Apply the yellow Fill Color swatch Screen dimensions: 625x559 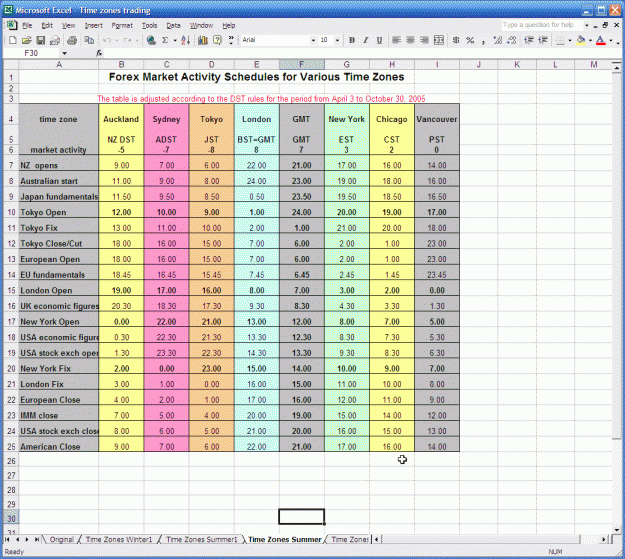coord(581,40)
